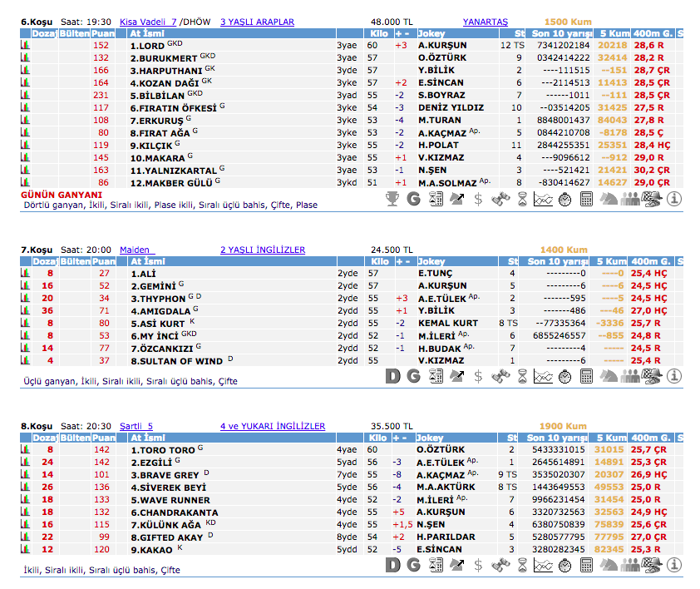Image resolution: width=700 pixels, height=589 pixels.
Task: Open the hourglass icon under race 8
Action: point(521,564)
